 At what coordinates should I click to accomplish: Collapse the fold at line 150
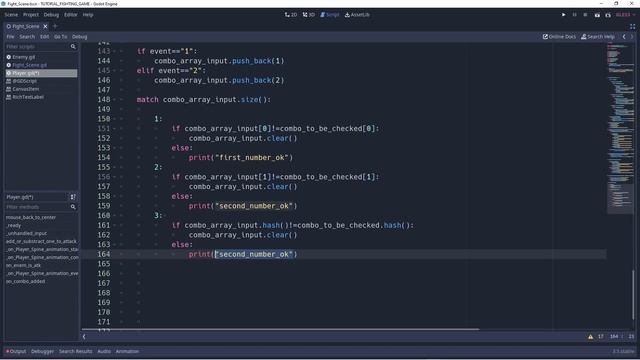[114, 119]
